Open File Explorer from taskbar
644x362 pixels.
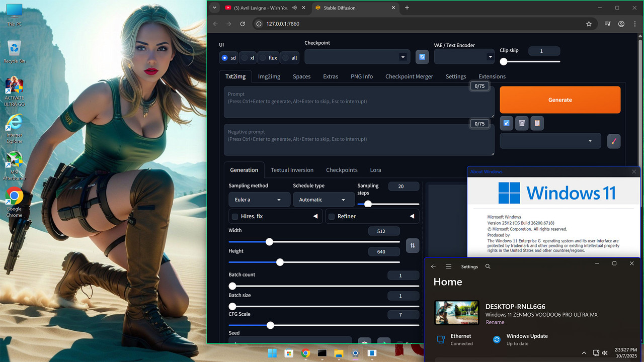[339, 353]
